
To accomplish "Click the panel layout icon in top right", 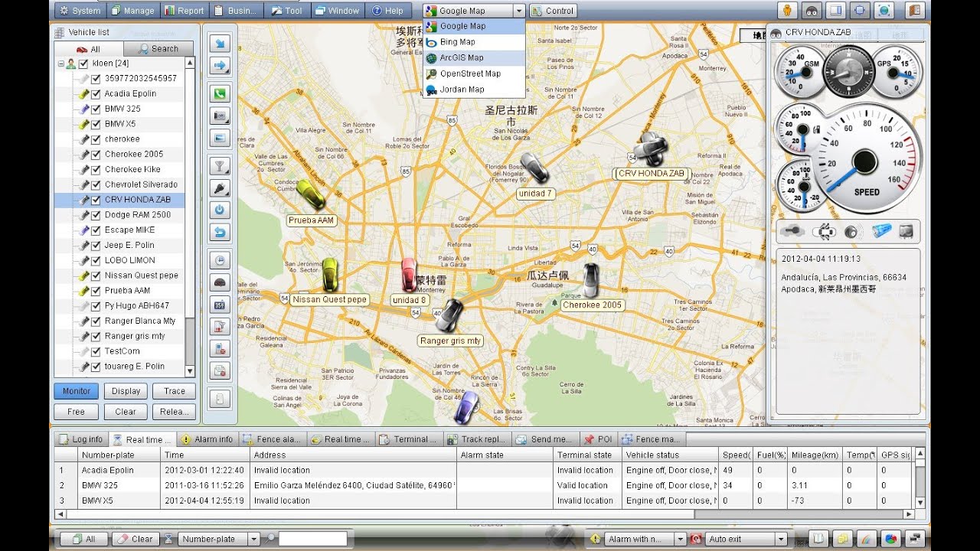I will coord(835,11).
